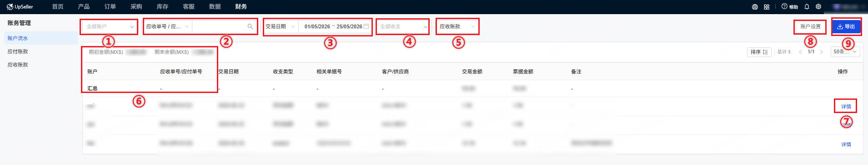The width and height of the screenshot is (868, 165).
Task: Select 应付账款 in the sidebar
Action: click(x=18, y=52)
